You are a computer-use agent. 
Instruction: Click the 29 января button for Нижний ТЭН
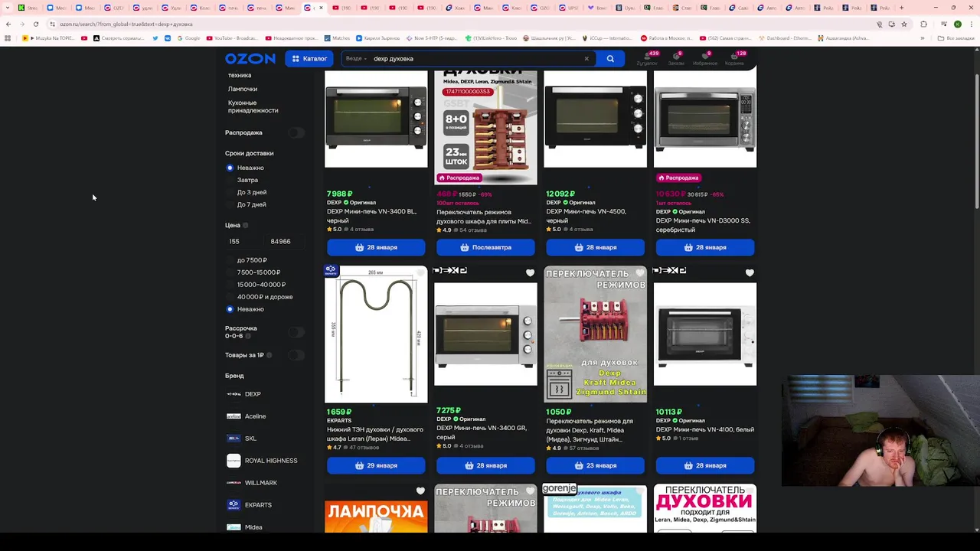[376, 465]
